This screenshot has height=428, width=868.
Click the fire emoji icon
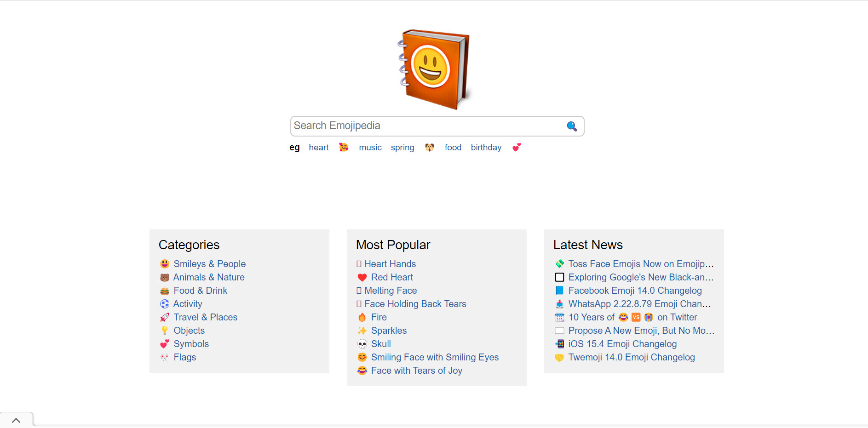pos(362,317)
